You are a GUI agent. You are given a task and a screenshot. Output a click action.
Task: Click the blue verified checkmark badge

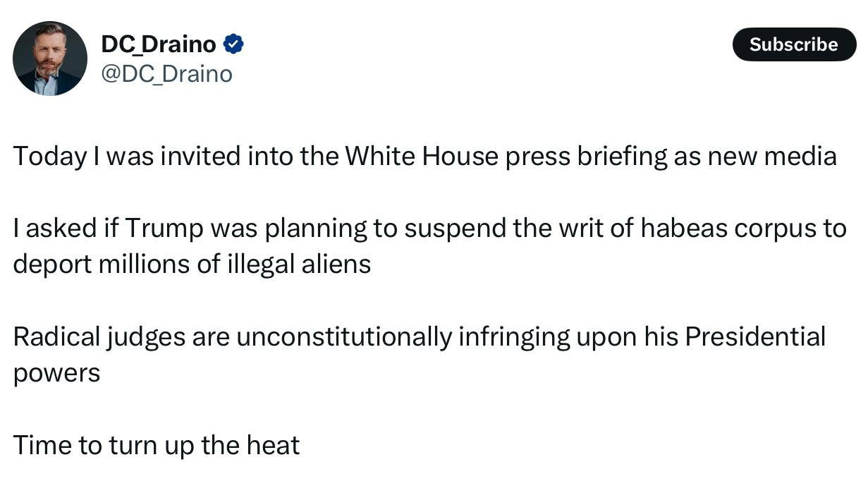click(x=233, y=44)
